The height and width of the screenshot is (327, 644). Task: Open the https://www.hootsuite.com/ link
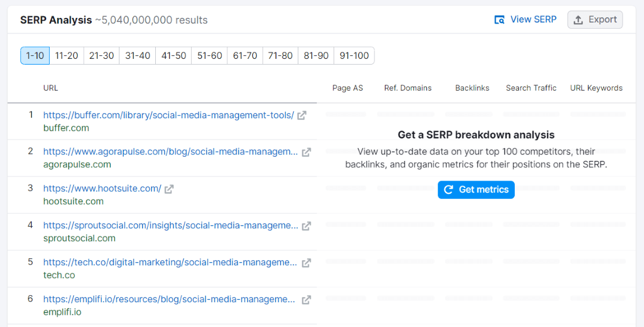point(102,189)
